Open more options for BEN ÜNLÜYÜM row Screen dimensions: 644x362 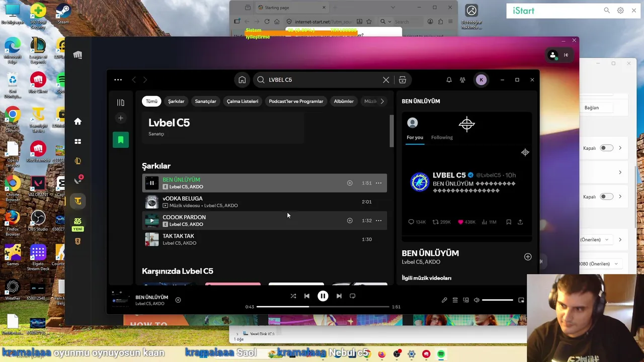pos(379,183)
